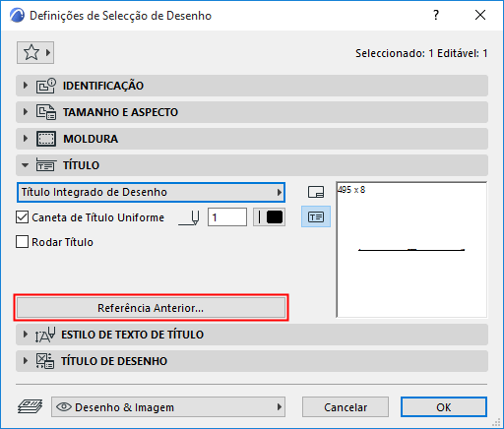This screenshot has width=504, height=429.
Task: Click the Identificação panel icon
Action: click(45, 86)
